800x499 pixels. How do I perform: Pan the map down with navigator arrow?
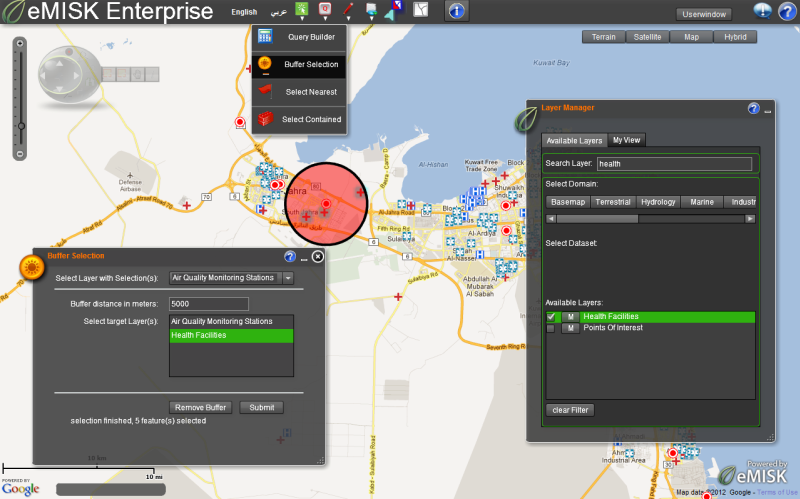60,89
